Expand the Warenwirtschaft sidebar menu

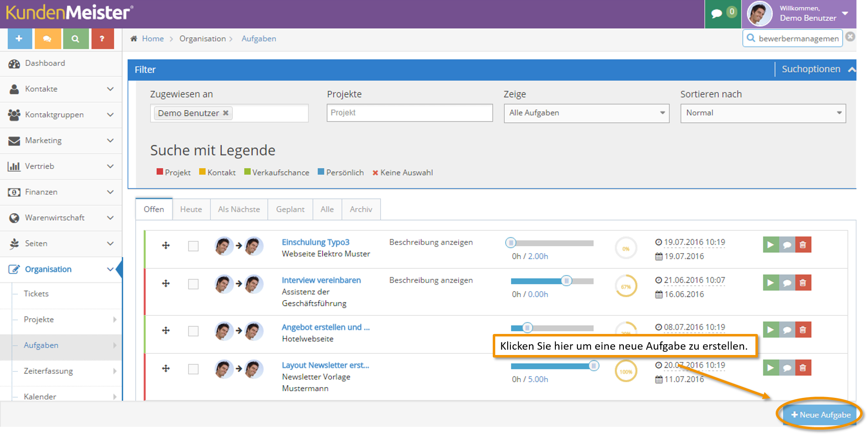pos(61,218)
